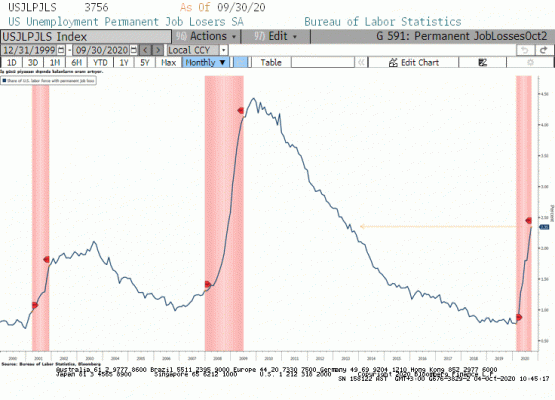Shift date range back with left arrow
Image resolution: width=555 pixels, height=400 pixels.
click(145, 50)
